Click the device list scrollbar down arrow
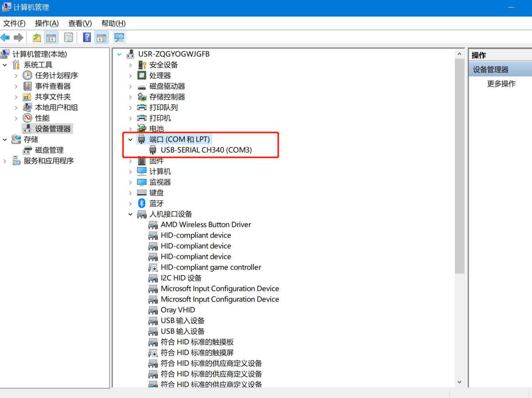The width and height of the screenshot is (532, 398). click(x=459, y=382)
